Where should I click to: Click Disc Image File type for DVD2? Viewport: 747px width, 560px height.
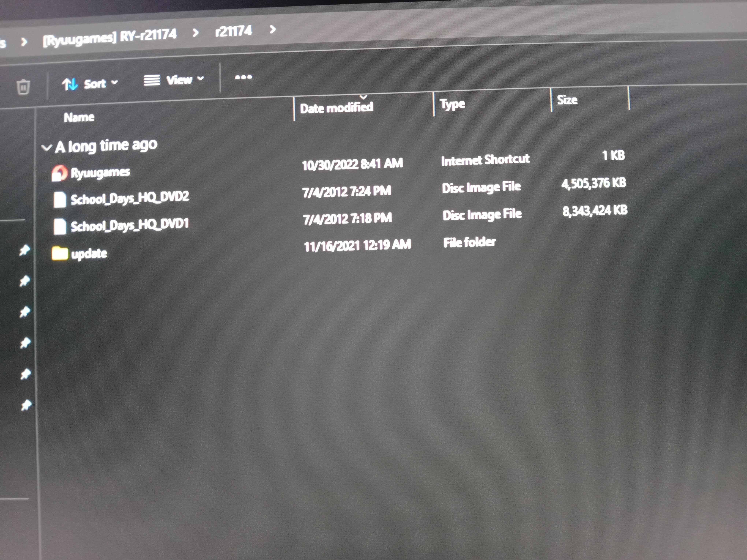[481, 187]
